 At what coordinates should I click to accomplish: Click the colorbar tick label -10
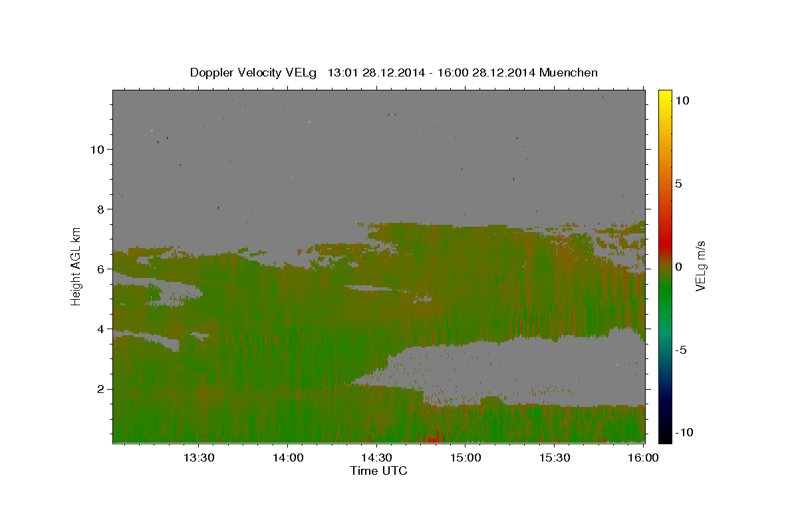(684, 432)
